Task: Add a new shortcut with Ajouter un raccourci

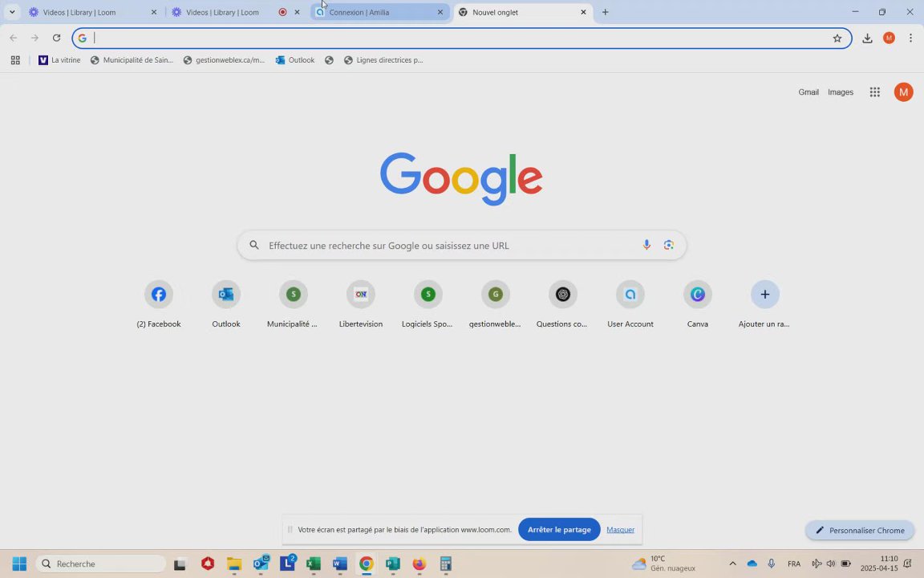Action: click(x=764, y=305)
